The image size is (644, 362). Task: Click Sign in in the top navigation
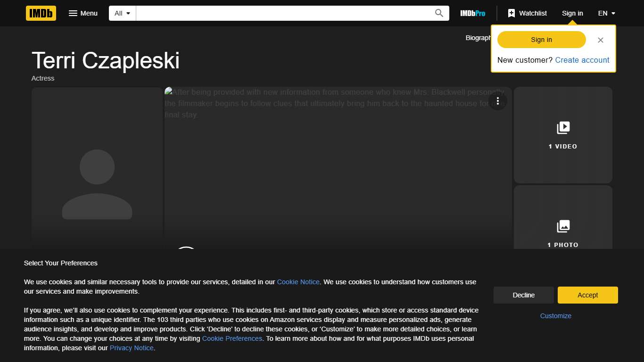click(x=572, y=13)
